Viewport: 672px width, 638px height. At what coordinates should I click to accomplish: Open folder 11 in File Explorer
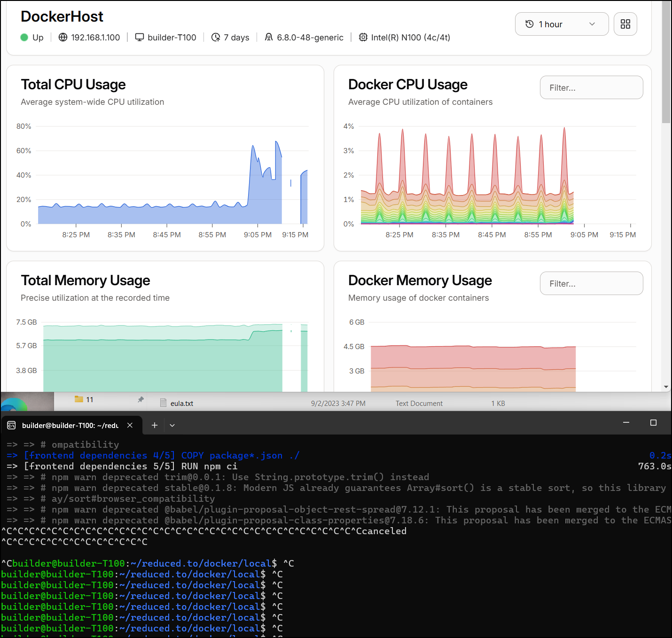point(85,399)
